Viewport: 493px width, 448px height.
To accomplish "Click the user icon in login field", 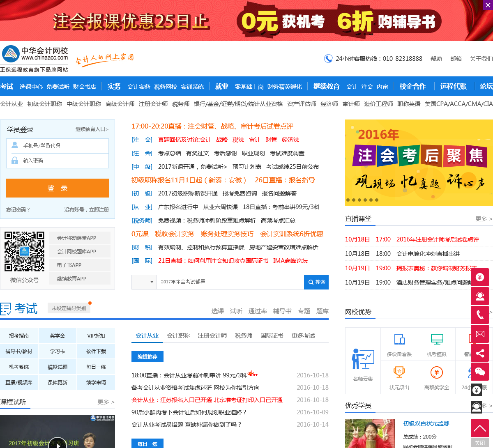I will pos(15,145).
